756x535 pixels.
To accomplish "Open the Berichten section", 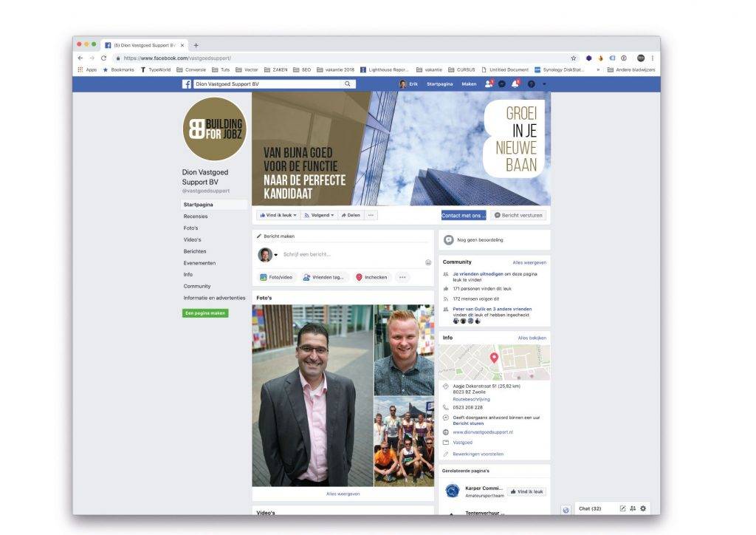I will click(195, 251).
